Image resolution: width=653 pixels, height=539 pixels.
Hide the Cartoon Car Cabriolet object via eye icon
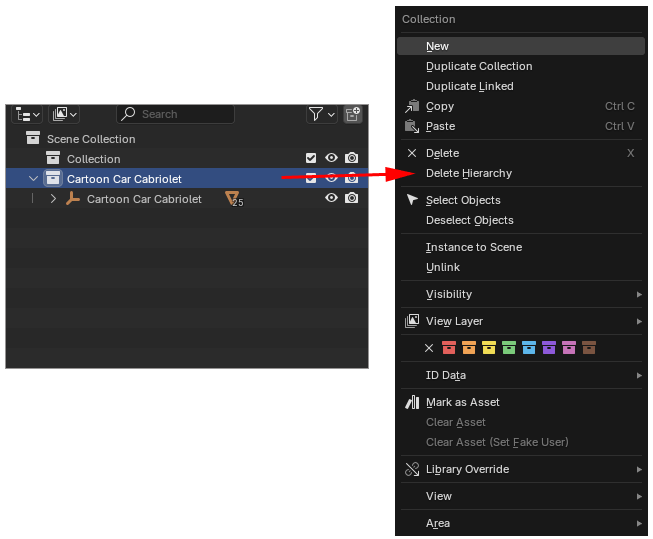pos(331,198)
